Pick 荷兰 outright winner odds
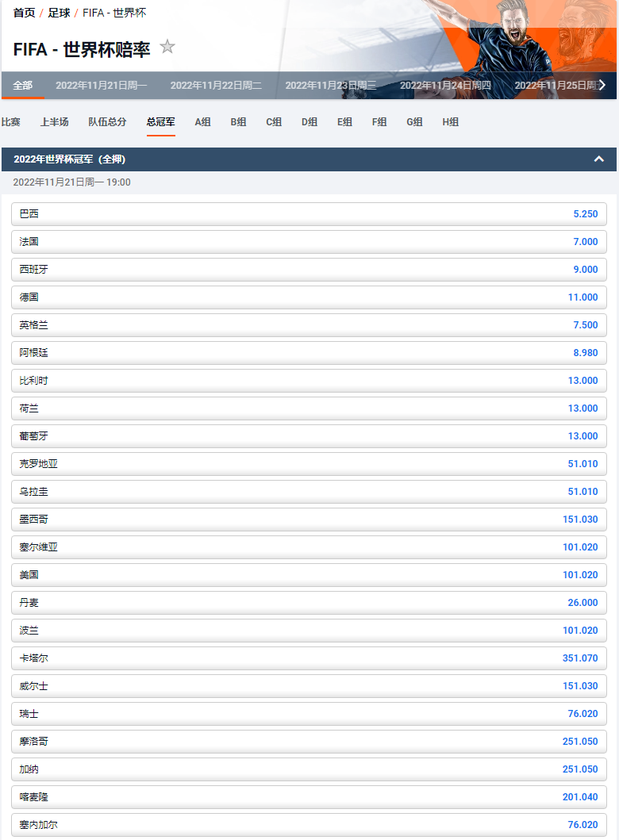 309,408
